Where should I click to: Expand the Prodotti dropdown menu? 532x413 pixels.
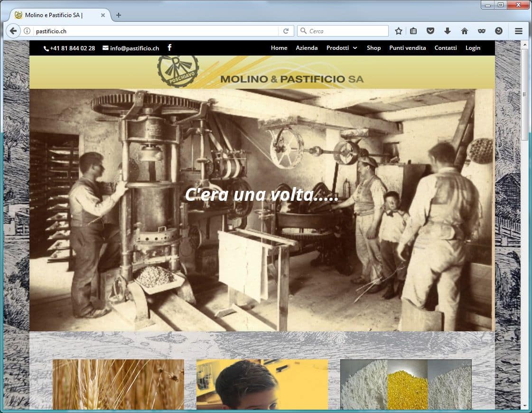[342, 48]
